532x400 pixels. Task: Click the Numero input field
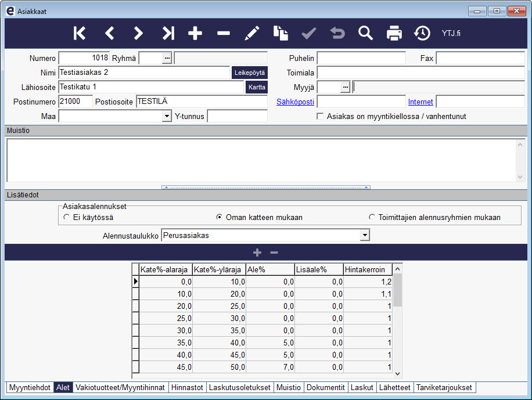tap(84, 58)
